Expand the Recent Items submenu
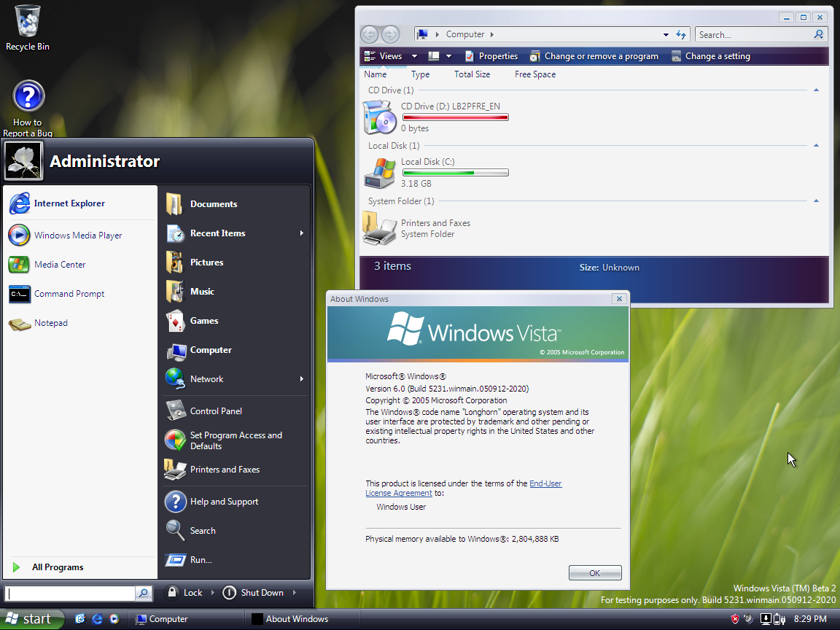 pos(301,233)
